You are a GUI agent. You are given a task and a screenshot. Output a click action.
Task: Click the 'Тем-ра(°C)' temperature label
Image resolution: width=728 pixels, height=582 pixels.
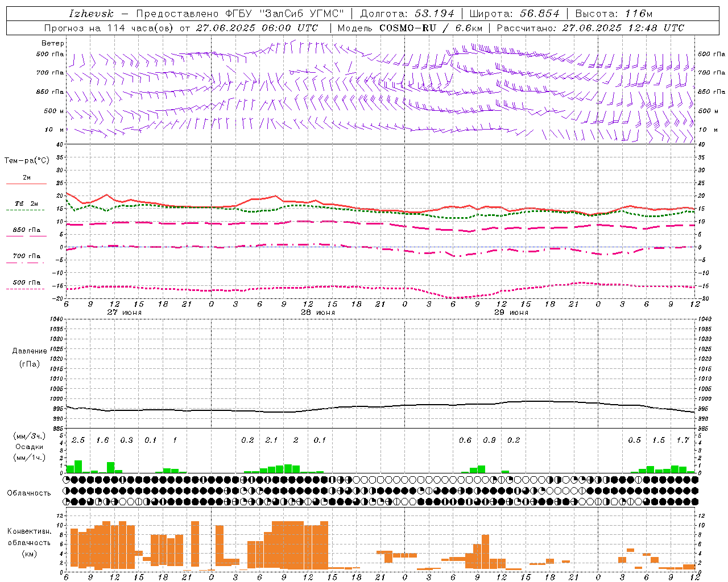point(27,161)
